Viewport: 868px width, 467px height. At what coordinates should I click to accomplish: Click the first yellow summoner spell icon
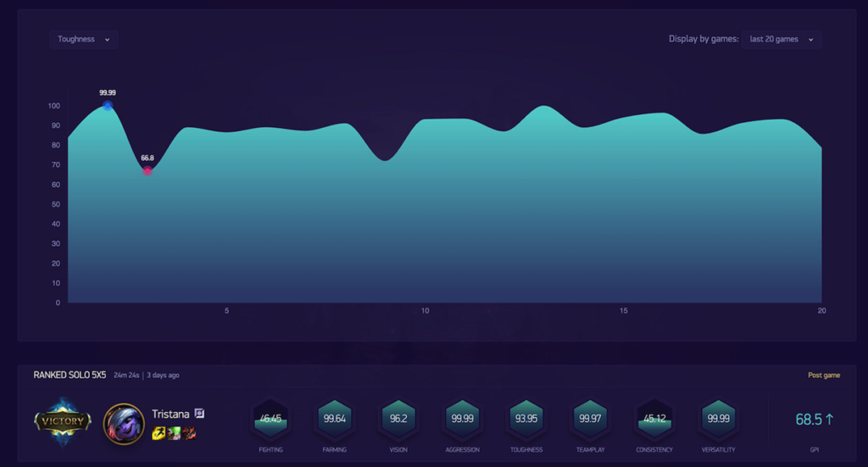[159, 434]
